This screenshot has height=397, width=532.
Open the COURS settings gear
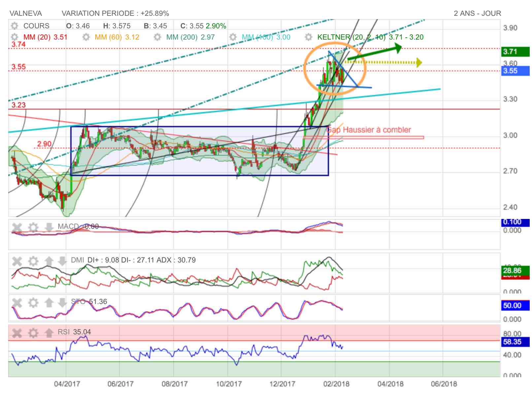[x=14, y=26]
